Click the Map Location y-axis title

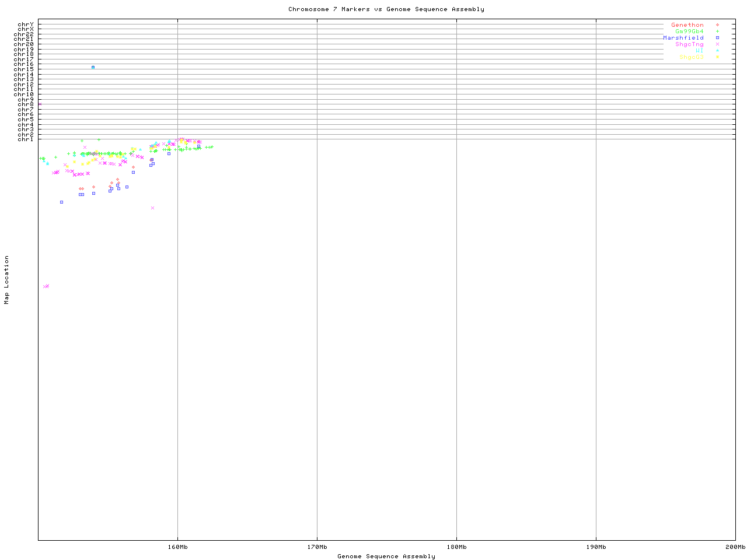tap(7, 280)
